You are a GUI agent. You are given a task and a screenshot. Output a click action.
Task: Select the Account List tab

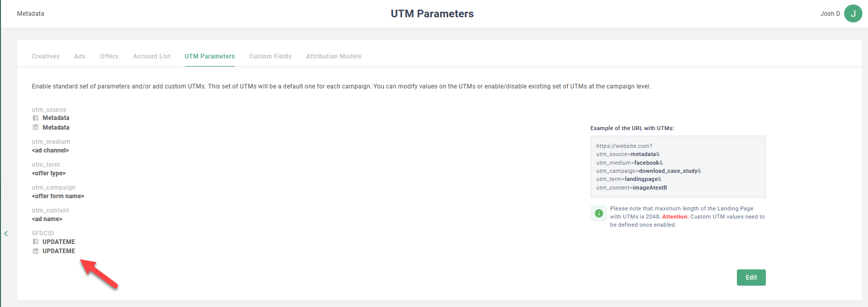(151, 56)
